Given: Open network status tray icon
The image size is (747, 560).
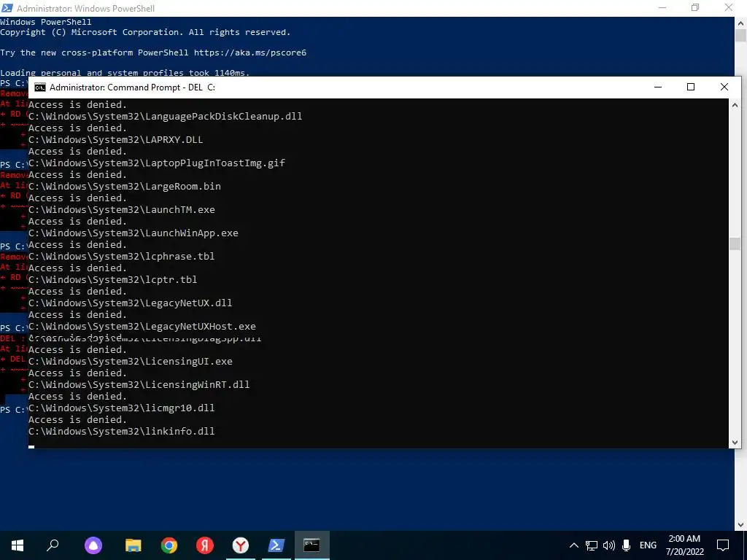Looking at the screenshot, I should pyautogui.click(x=592, y=545).
